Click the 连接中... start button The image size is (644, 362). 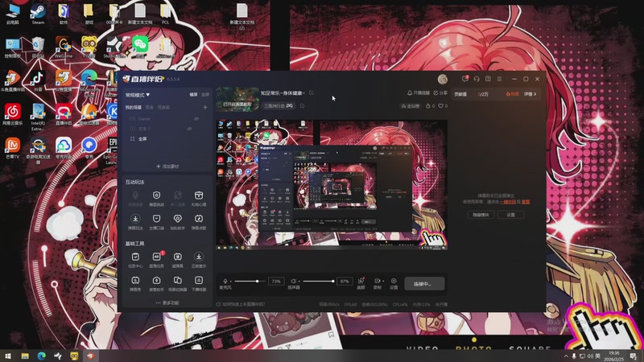click(424, 284)
